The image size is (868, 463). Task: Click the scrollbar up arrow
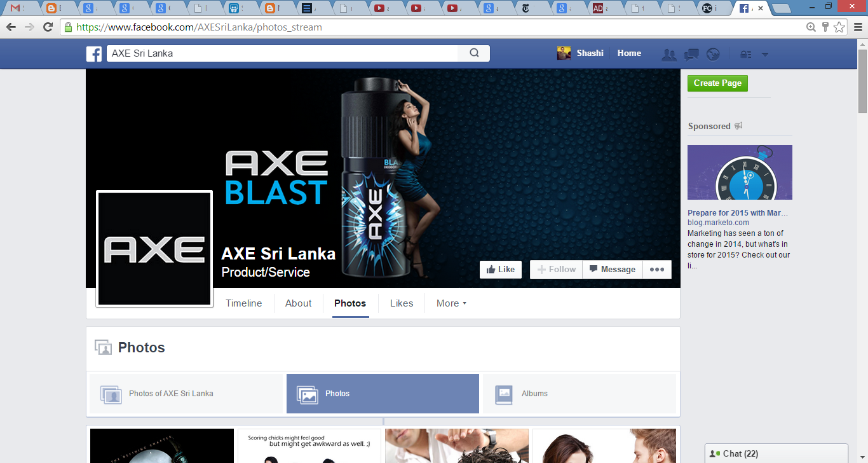(x=862, y=43)
